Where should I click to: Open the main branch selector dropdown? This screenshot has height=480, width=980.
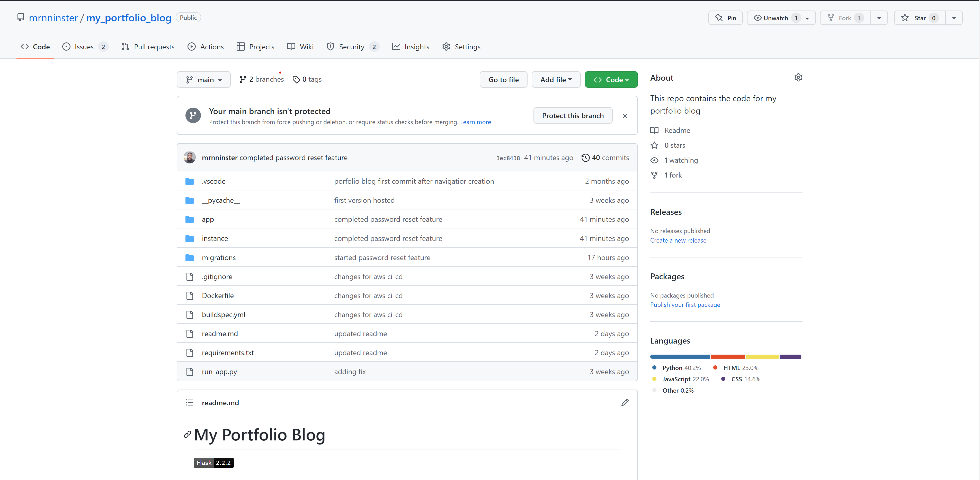coord(203,79)
